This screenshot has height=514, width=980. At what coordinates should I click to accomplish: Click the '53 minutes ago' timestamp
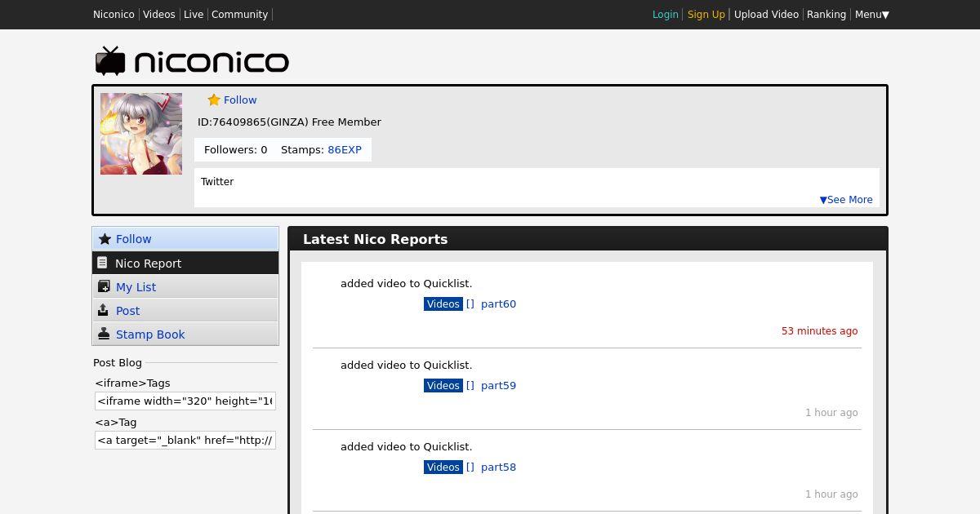tap(819, 331)
